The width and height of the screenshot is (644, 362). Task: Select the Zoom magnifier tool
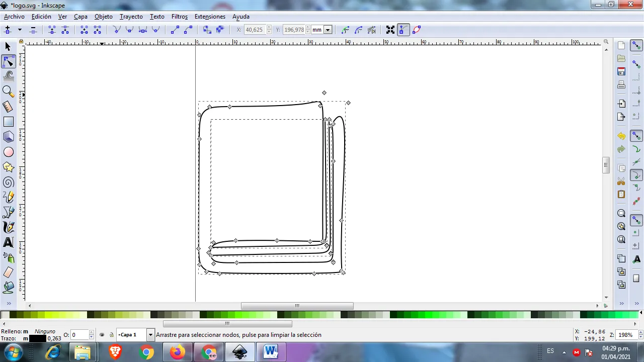pos(8,91)
